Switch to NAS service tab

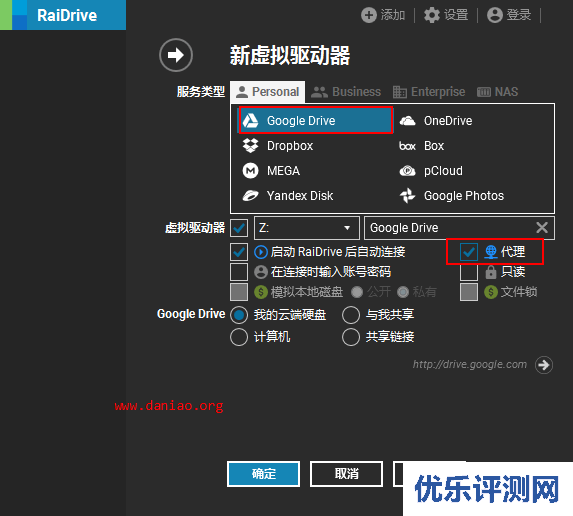point(497,92)
